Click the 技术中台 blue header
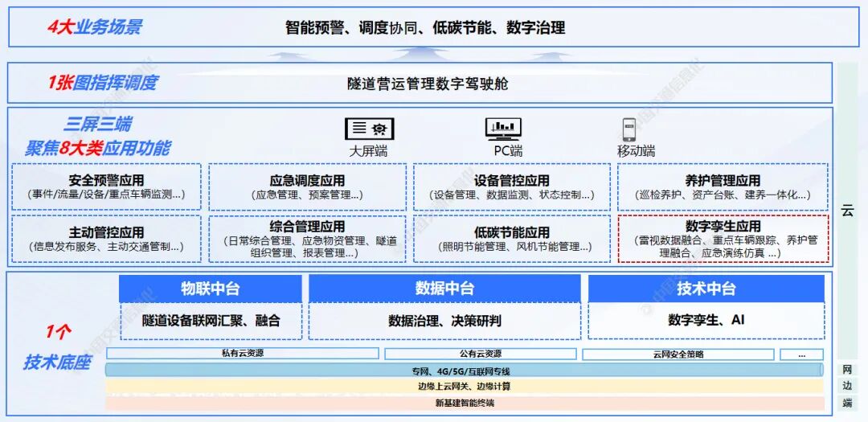 [x=706, y=289]
